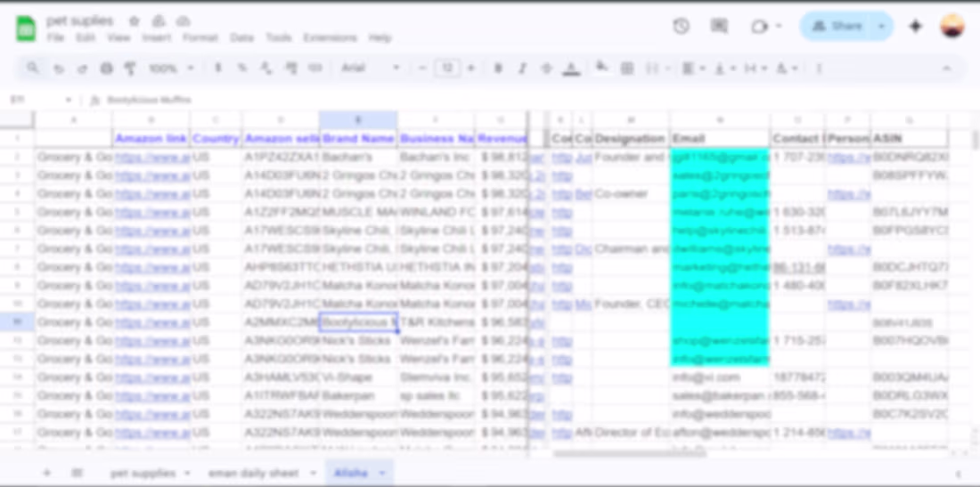The width and height of the screenshot is (980, 487).
Task: Open the Share options dropdown arrow
Action: coord(881,26)
